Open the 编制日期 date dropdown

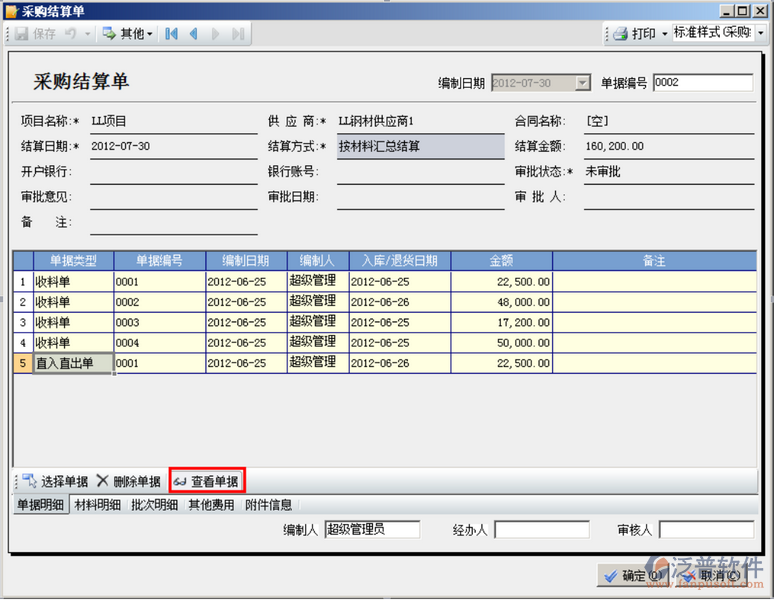tap(582, 82)
